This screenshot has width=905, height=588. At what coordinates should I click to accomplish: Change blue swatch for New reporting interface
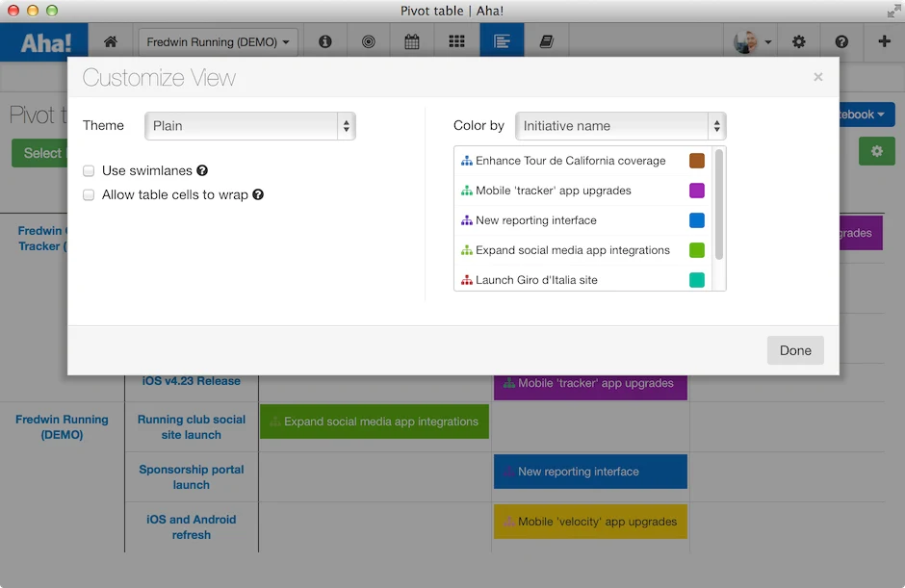point(697,220)
